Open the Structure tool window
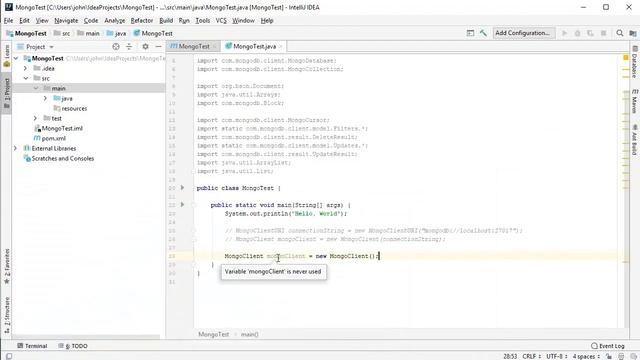This screenshot has height=360, width=640. [7, 316]
